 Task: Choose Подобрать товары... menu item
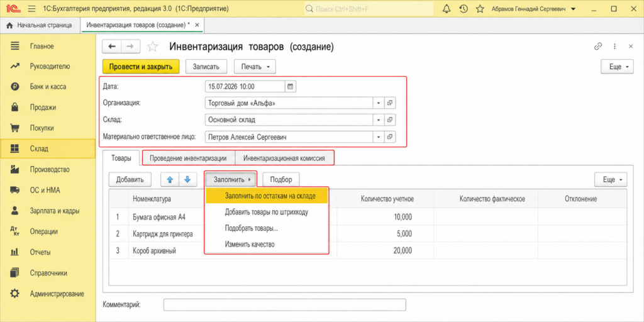[x=267, y=229]
